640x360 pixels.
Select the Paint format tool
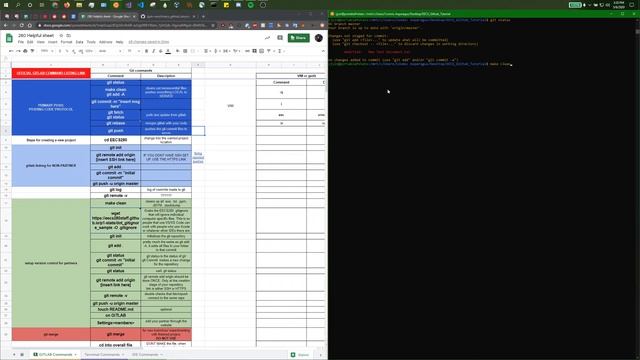coord(32,51)
